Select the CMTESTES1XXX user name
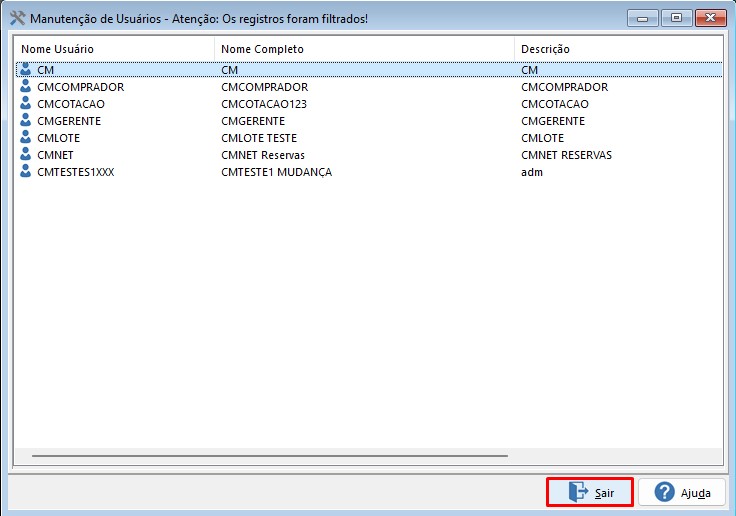The width and height of the screenshot is (736, 516). pos(76,172)
